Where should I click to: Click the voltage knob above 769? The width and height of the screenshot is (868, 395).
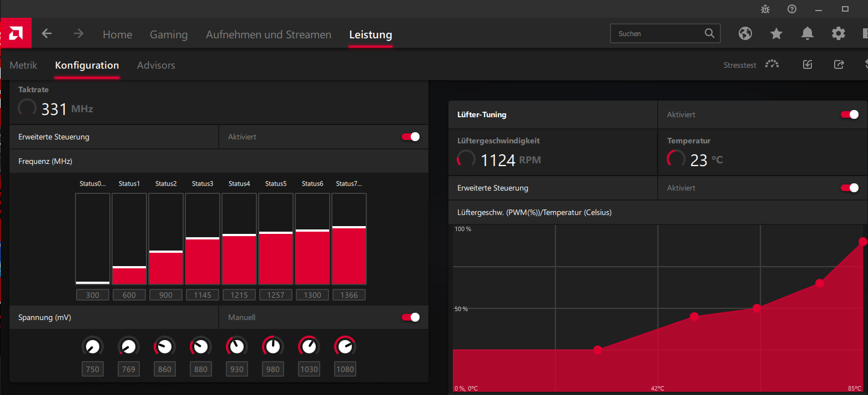tap(129, 347)
